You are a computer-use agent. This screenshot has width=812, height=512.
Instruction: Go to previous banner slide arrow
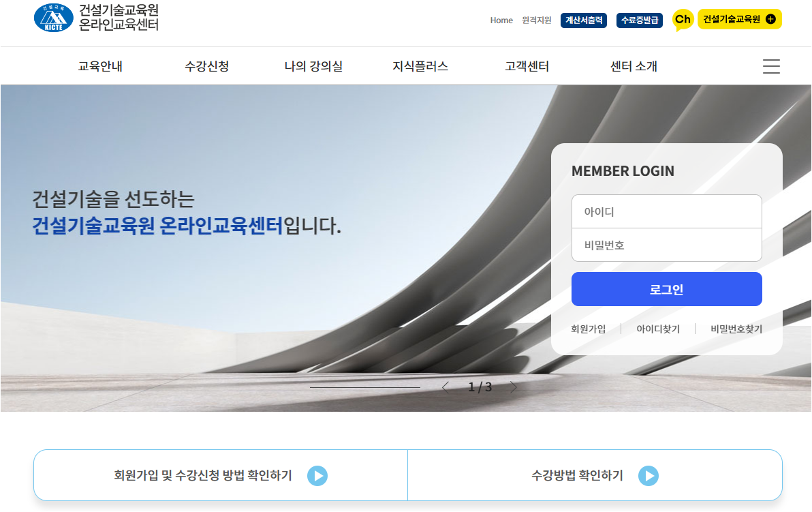[446, 387]
